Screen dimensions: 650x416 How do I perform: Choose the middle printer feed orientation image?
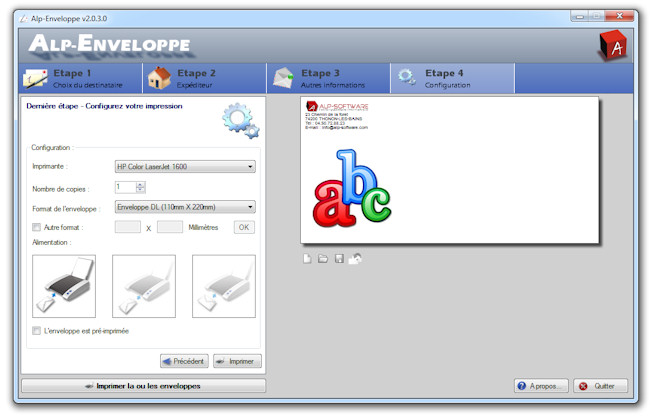tap(144, 286)
